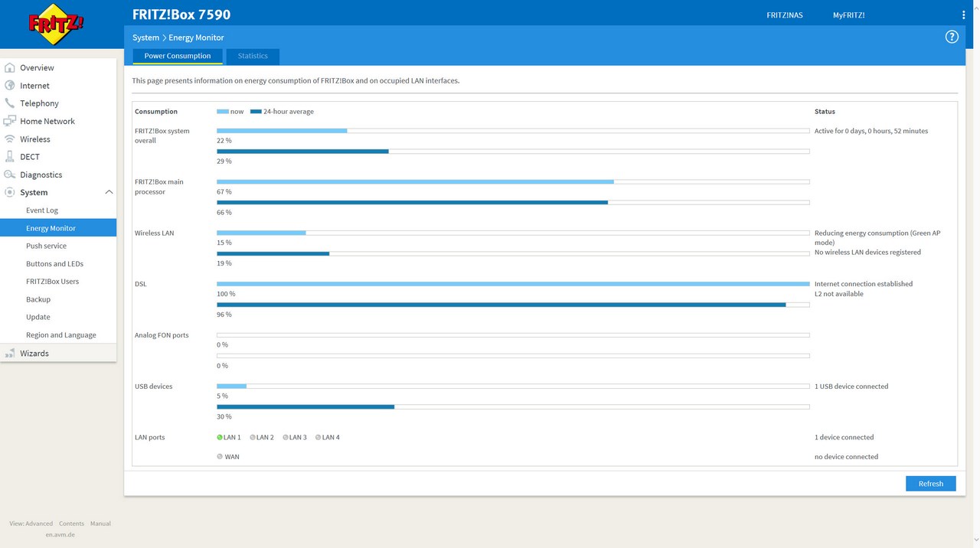Click the FRITZ! logo

click(57, 24)
